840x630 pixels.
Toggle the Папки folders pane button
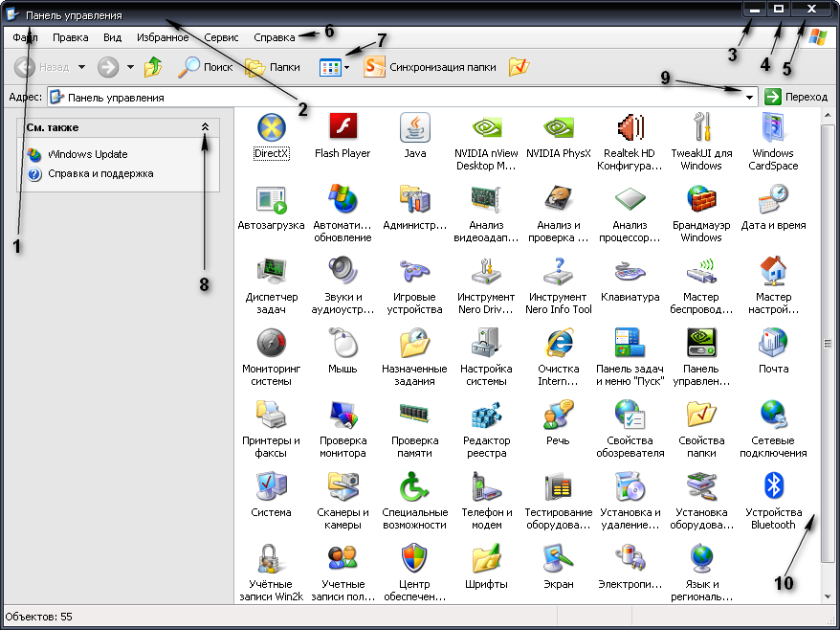[273, 67]
